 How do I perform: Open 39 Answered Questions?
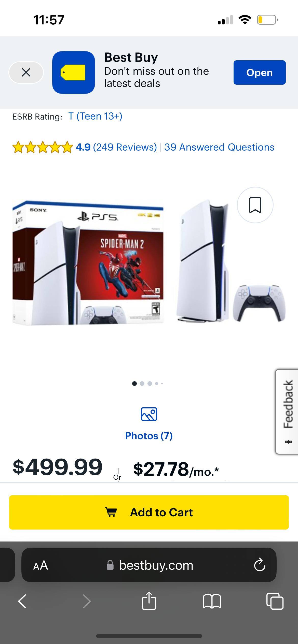point(219,147)
